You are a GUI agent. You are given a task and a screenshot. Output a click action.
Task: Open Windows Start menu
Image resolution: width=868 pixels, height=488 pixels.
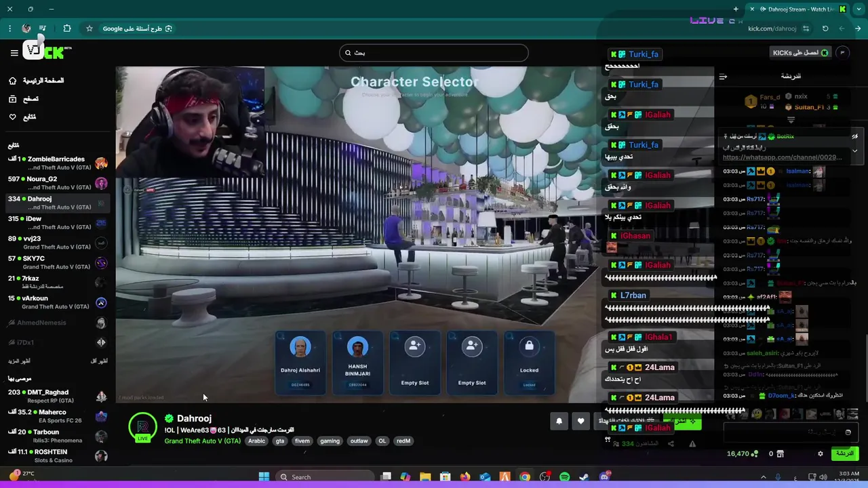click(264, 476)
